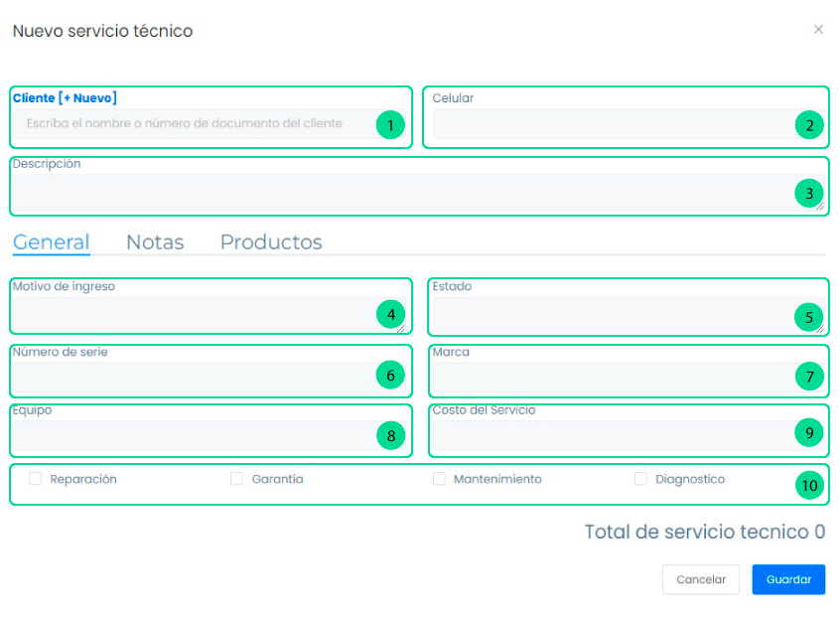Open the Notas tab
840x621 pixels.
pyautogui.click(x=155, y=242)
